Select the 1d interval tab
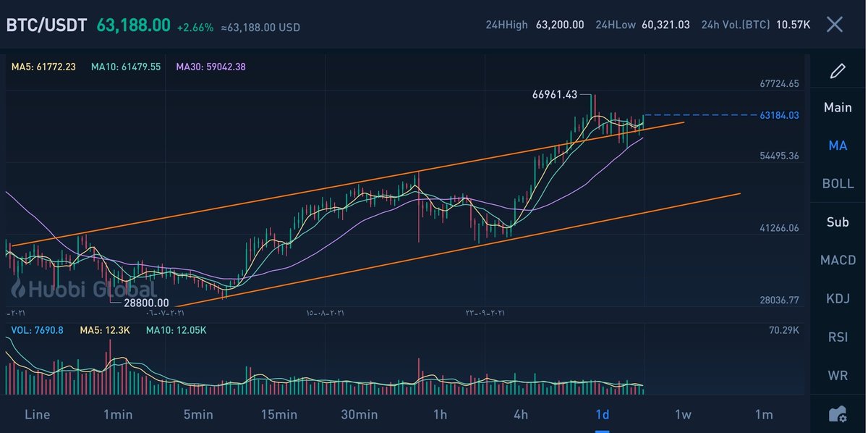Image resolution: width=868 pixels, height=433 pixels. (602, 414)
